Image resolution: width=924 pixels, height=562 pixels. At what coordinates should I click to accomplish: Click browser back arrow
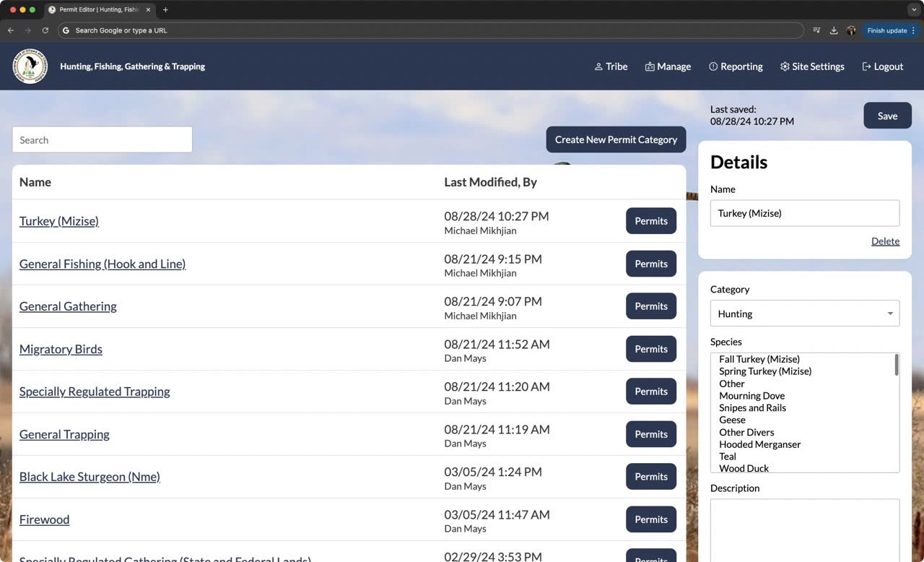(x=11, y=30)
